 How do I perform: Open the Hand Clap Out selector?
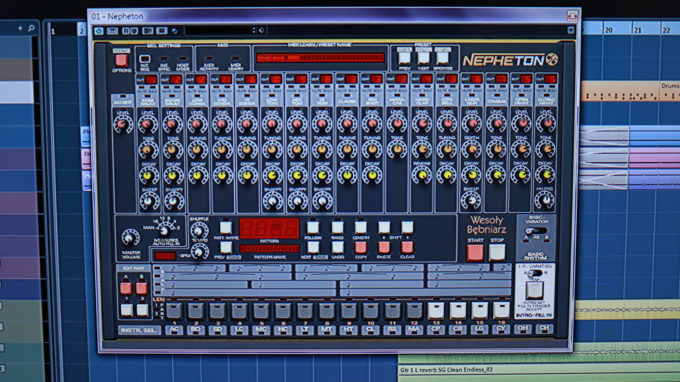point(426,79)
